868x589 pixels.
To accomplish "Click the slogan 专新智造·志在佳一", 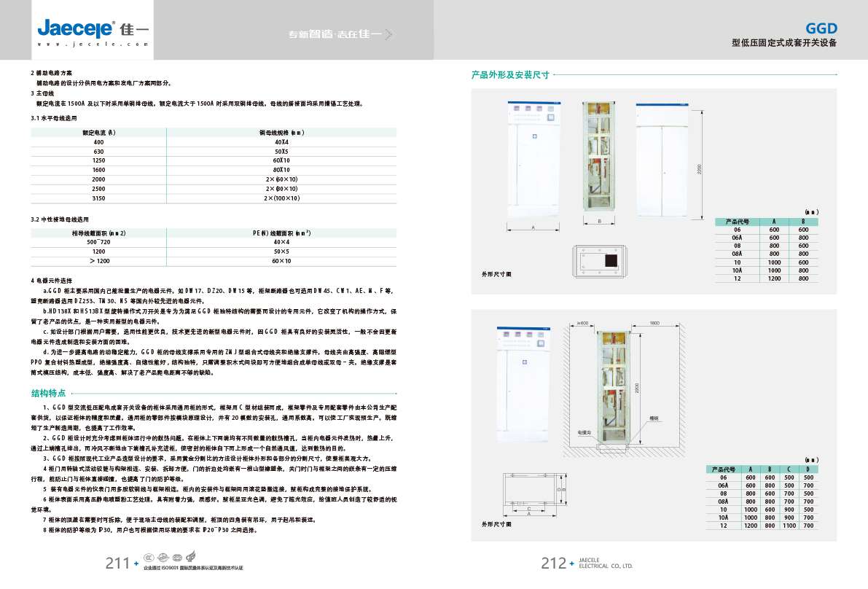I will (335, 34).
